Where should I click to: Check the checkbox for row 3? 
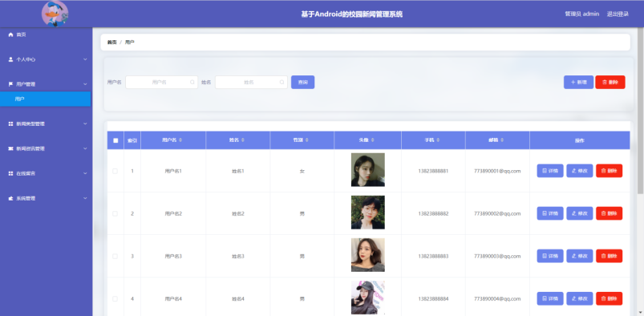click(x=115, y=257)
